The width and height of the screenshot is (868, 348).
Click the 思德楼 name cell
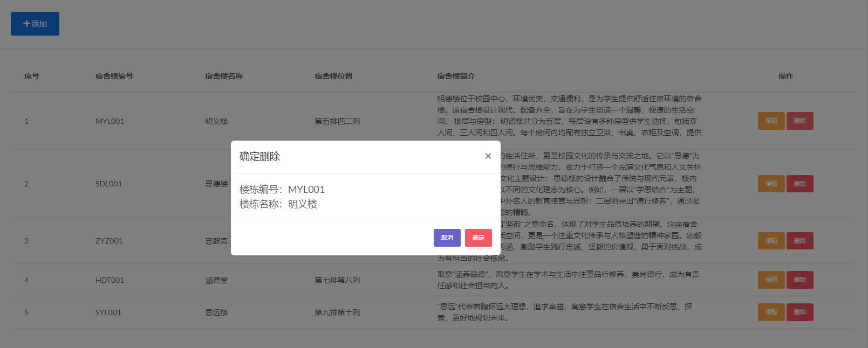(x=216, y=184)
